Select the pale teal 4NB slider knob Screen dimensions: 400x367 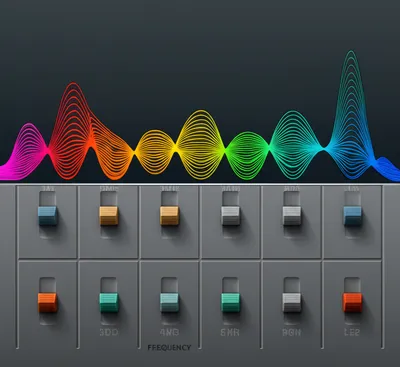coord(169,303)
